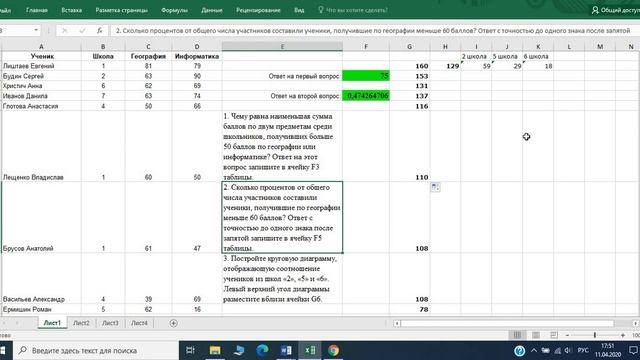Open the Данные ribbon tab
This screenshot has width=640, height=360.
click(212, 10)
